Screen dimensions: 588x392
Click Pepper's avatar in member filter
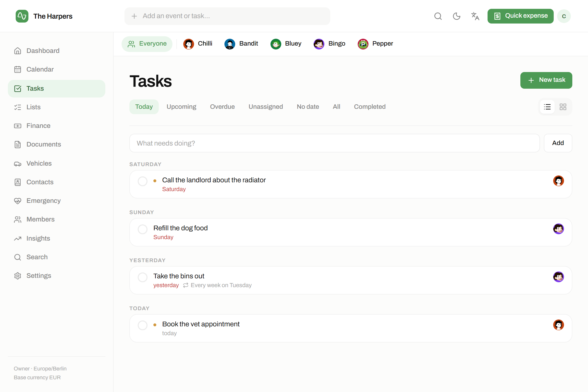(363, 44)
